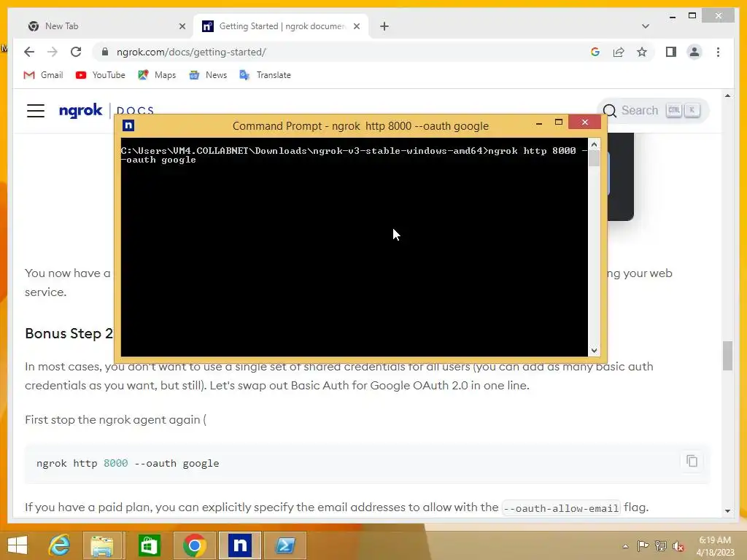Open the Chrome side panel
The width and height of the screenshot is (747, 560).
(x=671, y=52)
